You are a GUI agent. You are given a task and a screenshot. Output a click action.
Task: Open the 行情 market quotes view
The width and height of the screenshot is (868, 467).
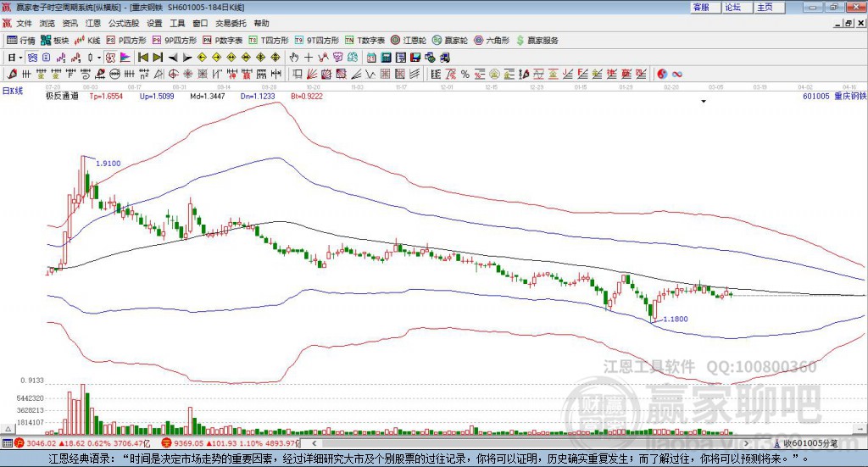21,41
